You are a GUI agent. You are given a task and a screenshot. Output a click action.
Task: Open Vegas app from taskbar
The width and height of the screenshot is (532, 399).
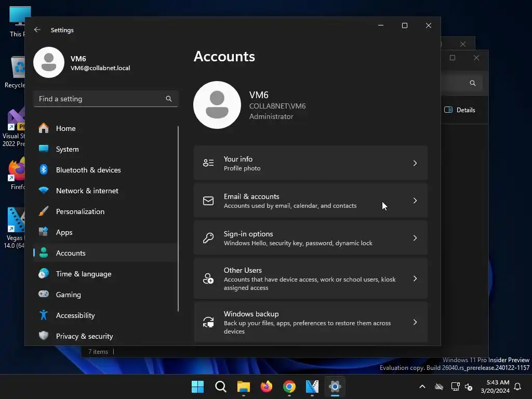[x=312, y=387]
